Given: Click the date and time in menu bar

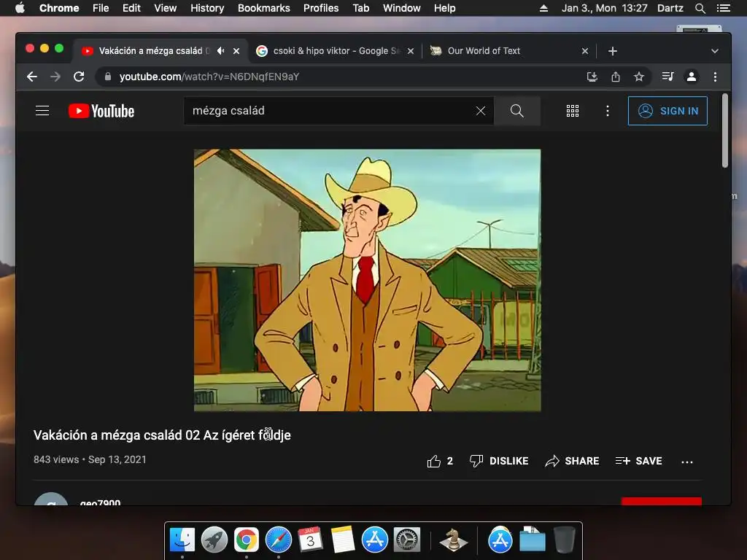Looking at the screenshot, I should (x=604, y=8).
